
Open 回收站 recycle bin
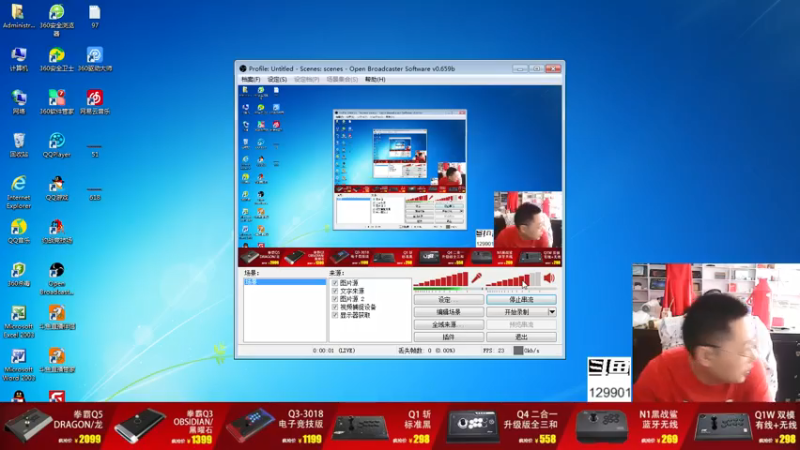(18, 145)
